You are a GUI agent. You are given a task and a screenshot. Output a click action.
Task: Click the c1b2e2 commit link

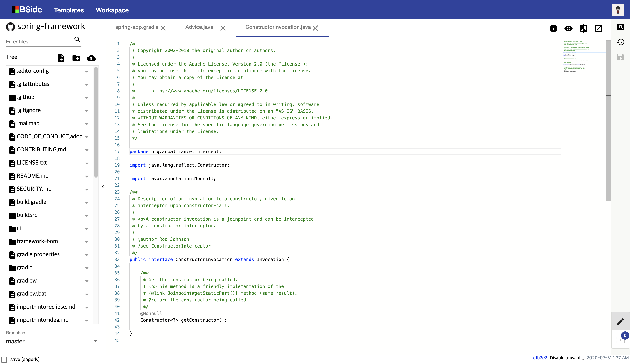click(x=540, y=357)
